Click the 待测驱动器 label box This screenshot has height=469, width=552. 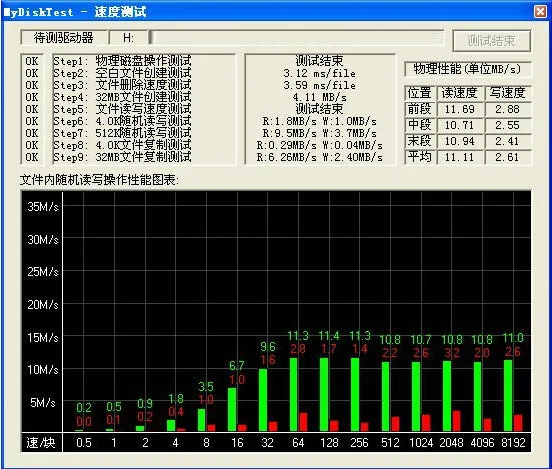tap(64, 38)
